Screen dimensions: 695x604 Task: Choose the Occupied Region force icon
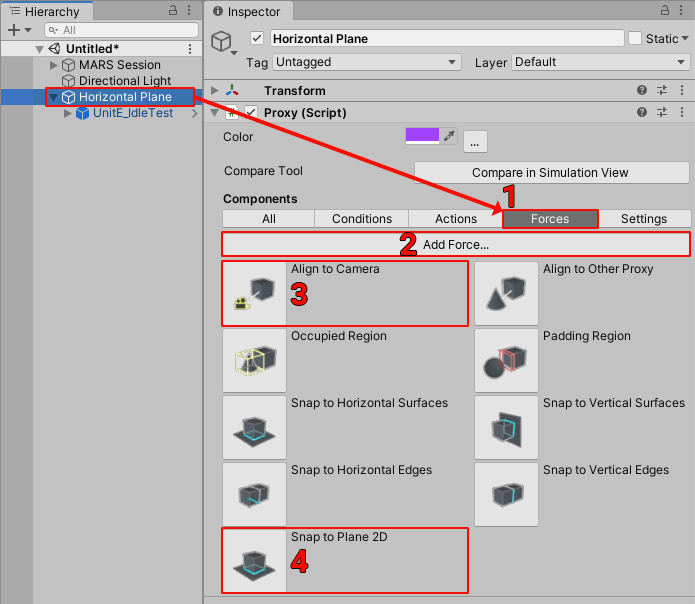254,360
